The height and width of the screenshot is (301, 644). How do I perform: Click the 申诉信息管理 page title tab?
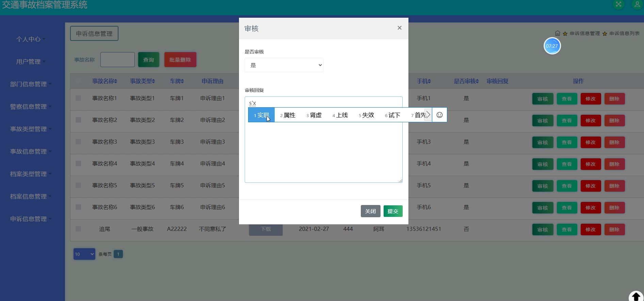click(x=94, y=33)
